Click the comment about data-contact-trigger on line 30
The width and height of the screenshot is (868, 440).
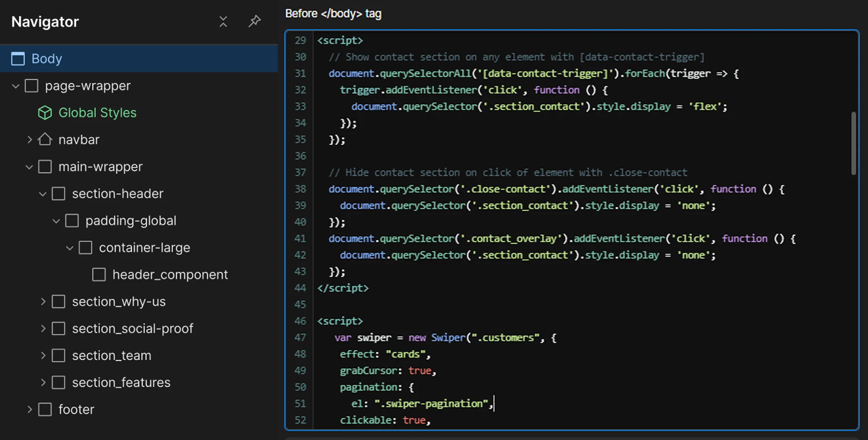pyautogui.click(x=517, y=57)
